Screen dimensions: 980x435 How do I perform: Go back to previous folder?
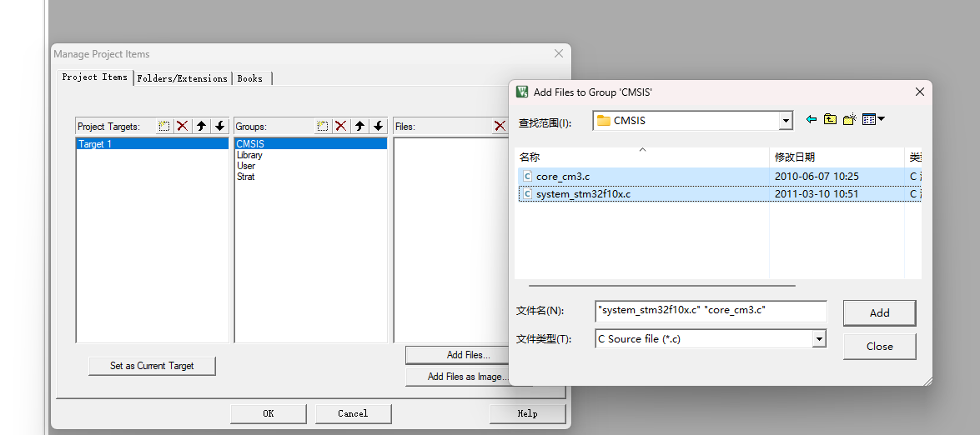pyautogui.click(x=811, y=120)
